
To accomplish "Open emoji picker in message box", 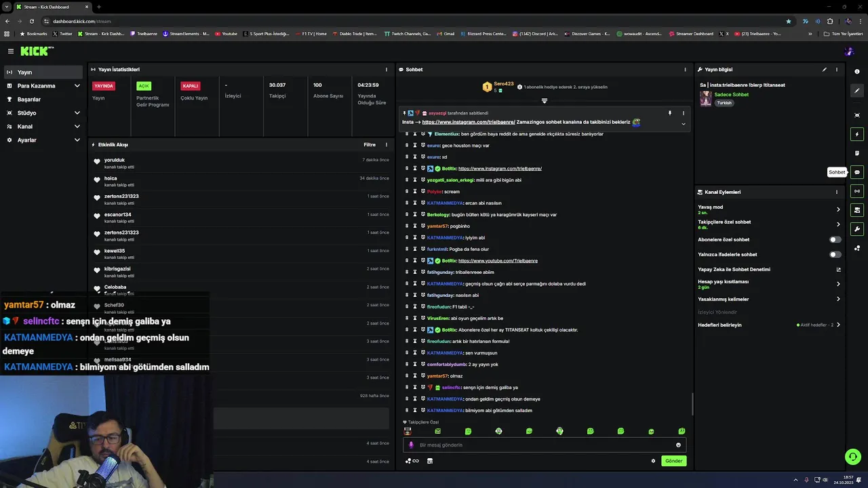I will (x=678, y=445).
